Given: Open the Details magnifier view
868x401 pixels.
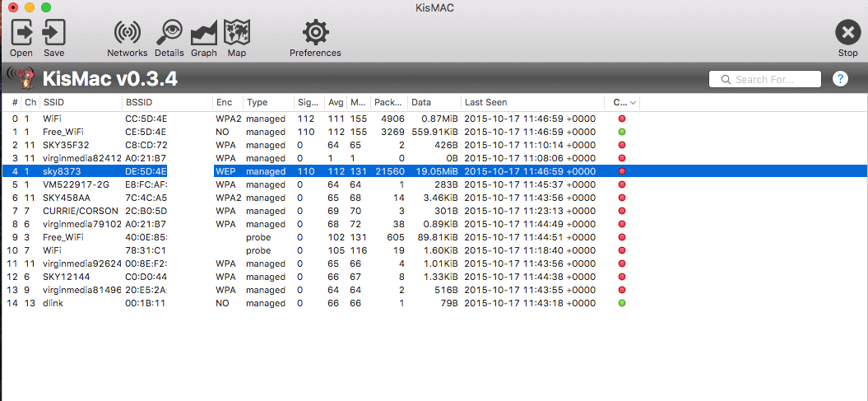Looking at the screenshot, I should pos(169,32).
